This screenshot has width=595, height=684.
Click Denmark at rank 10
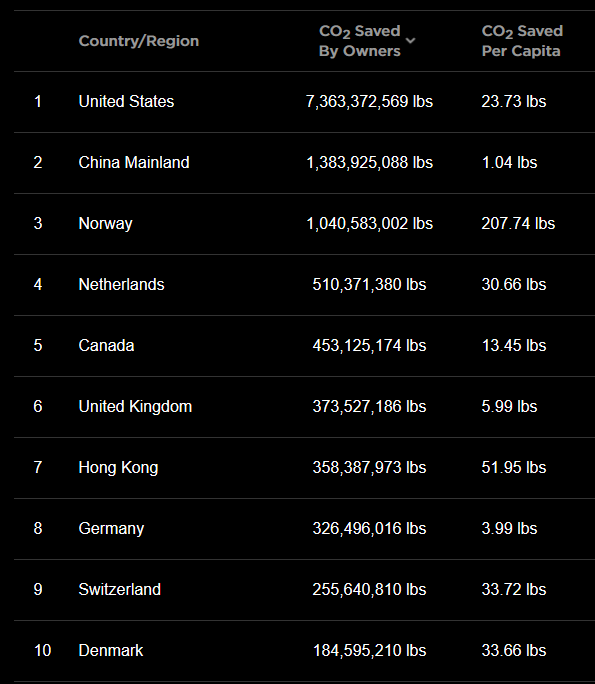click(x=111, y=650)
